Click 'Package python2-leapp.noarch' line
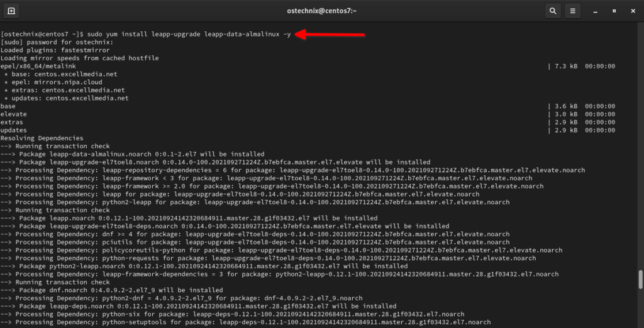Image resolution: width=644 pixels, height=328 pixels. pos(204,266)
